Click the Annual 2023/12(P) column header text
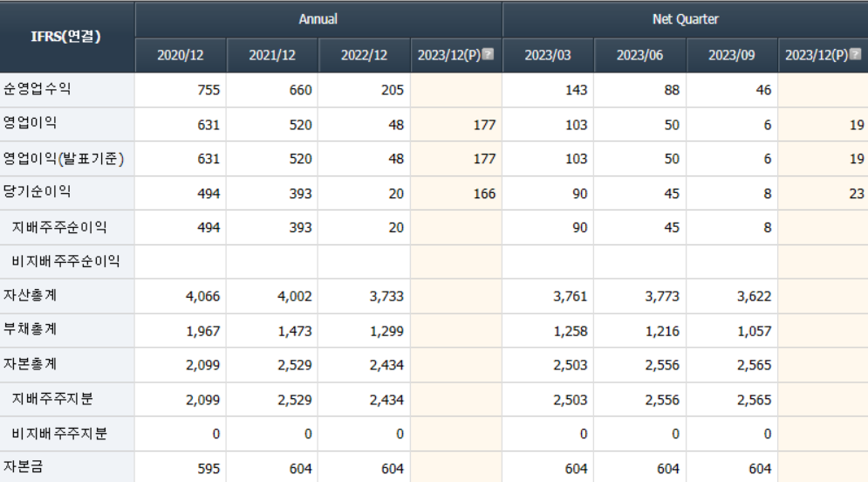 [x=449, y=55]
